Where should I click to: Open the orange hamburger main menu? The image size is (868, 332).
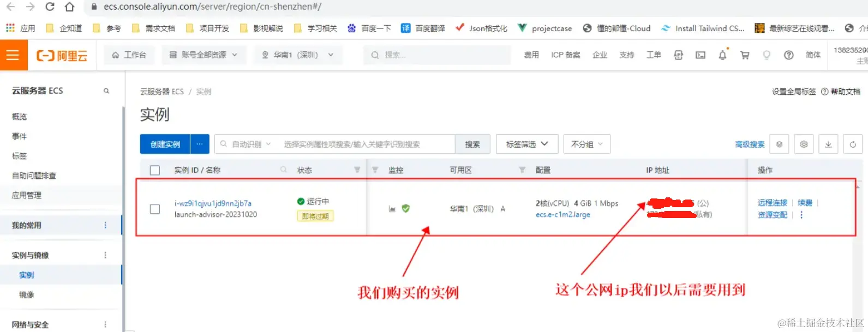pos(13,55)
